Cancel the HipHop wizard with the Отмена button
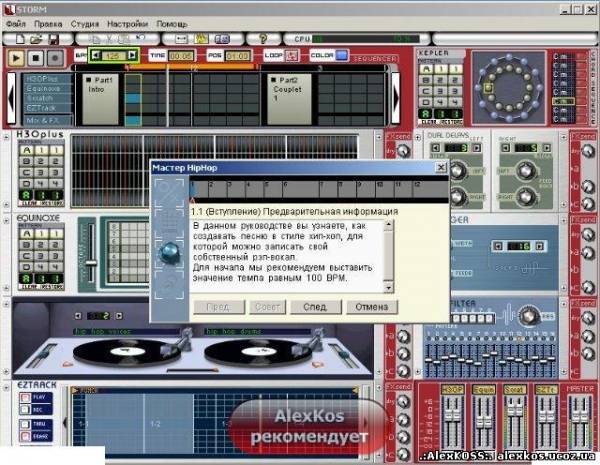 coord(372,307)
